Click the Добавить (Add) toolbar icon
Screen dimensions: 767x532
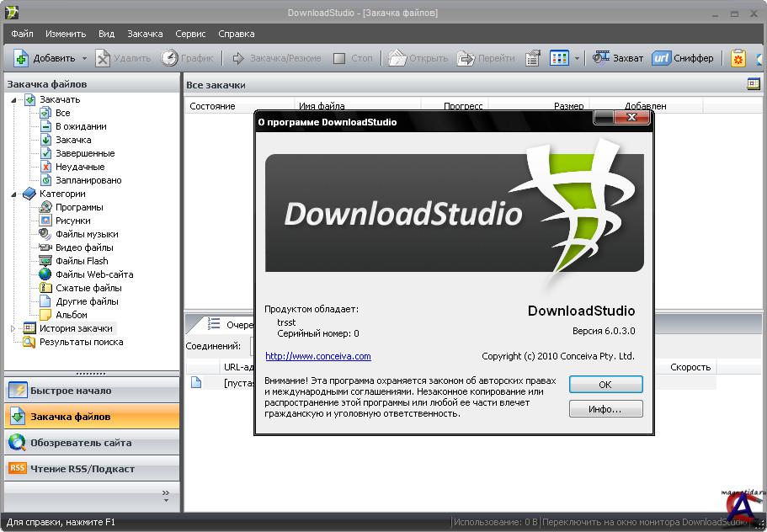pos(22,58)
